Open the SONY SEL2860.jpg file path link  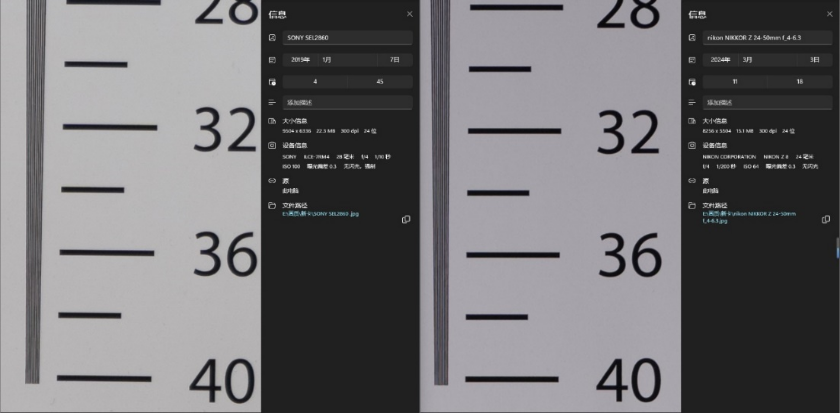point(321,214)
